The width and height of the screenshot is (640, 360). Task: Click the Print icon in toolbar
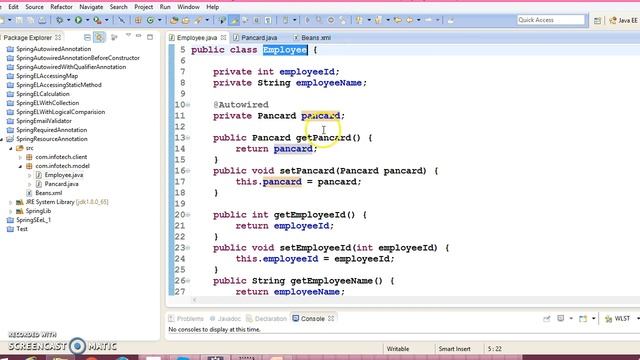[42, 20]
